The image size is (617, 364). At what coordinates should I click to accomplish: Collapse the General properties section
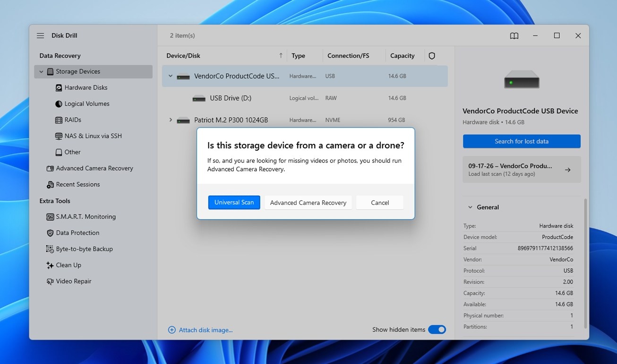tap(470, 207)
